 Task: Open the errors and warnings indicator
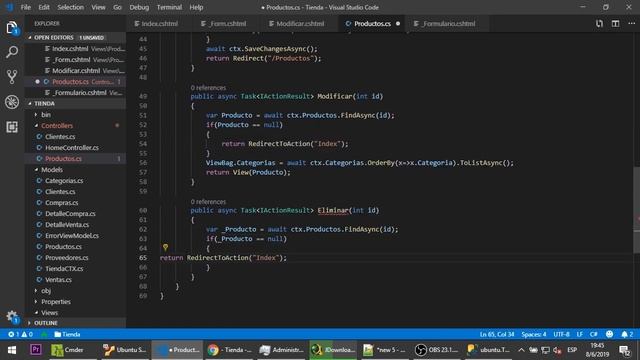20,334
